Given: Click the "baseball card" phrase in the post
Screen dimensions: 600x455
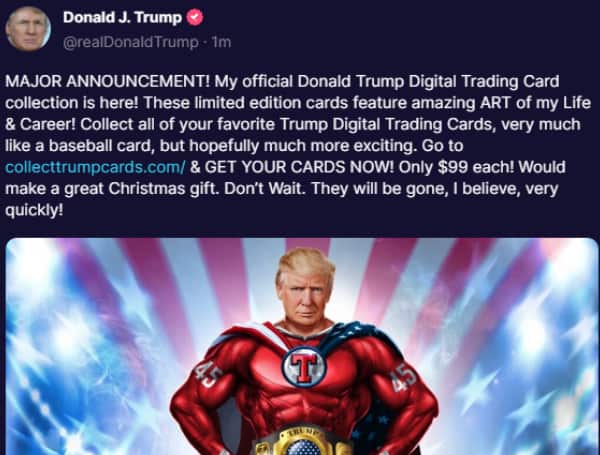Looking at the screenshot, I should point(101,146).
